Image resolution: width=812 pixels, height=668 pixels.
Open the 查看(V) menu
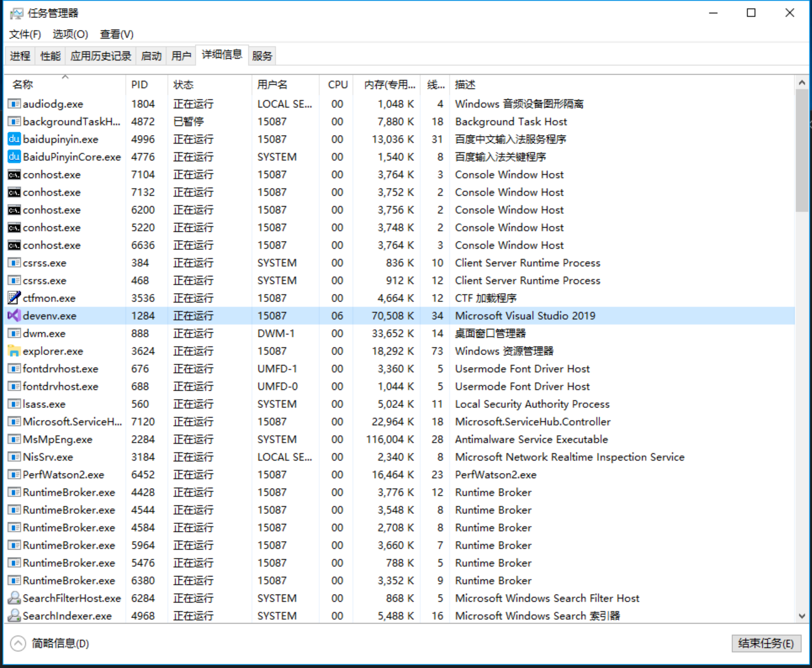click(x=117, y=34)
